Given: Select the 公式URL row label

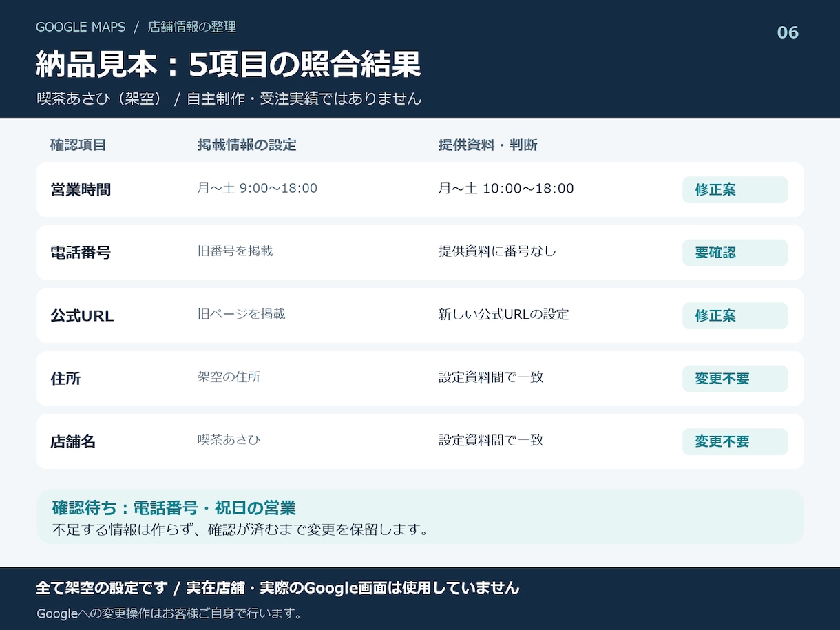Looking at the screenshot, I should click(82, 316).
